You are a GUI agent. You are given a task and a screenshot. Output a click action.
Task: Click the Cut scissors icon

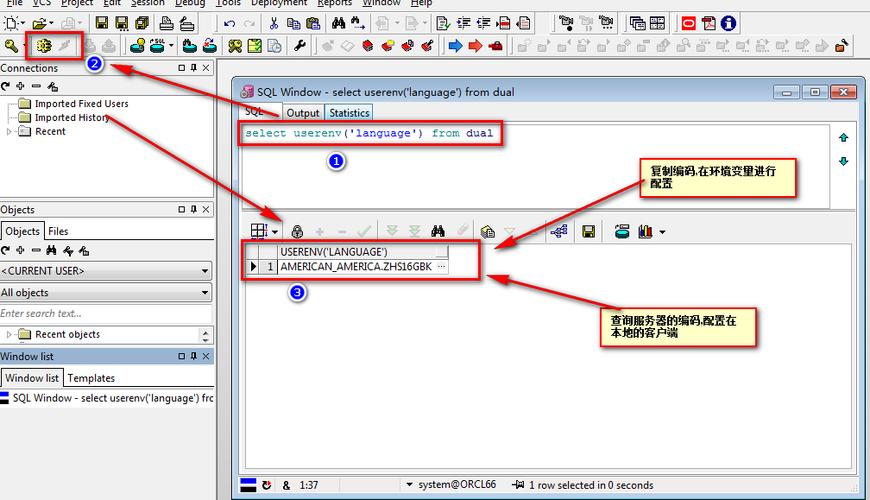click(274, 23)
